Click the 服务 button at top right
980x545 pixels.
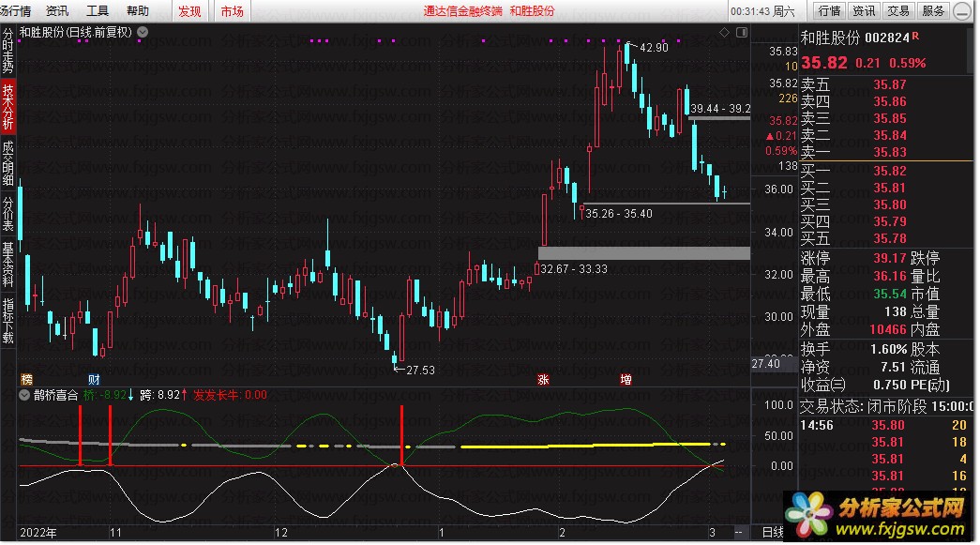coord(933,10)
